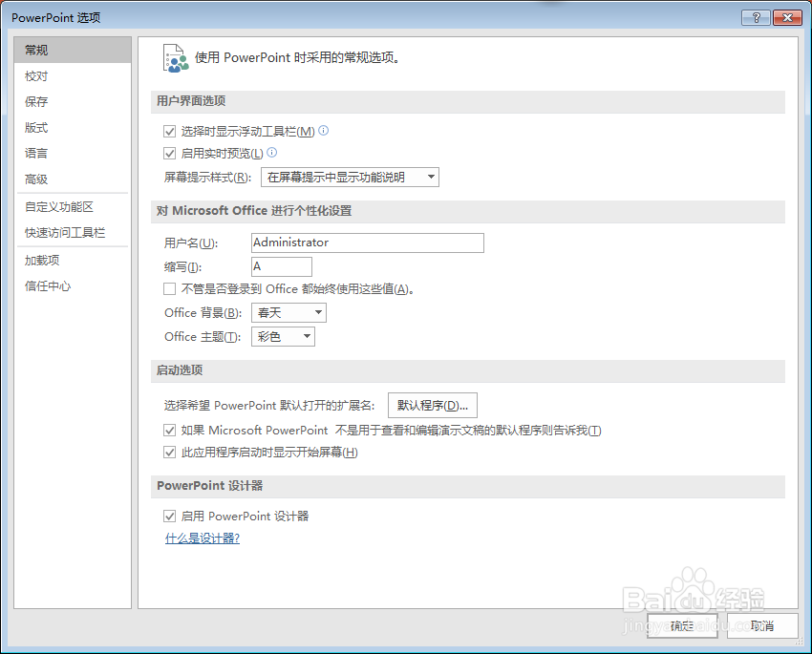Open the 保存 category

click(x=73, y=101)
